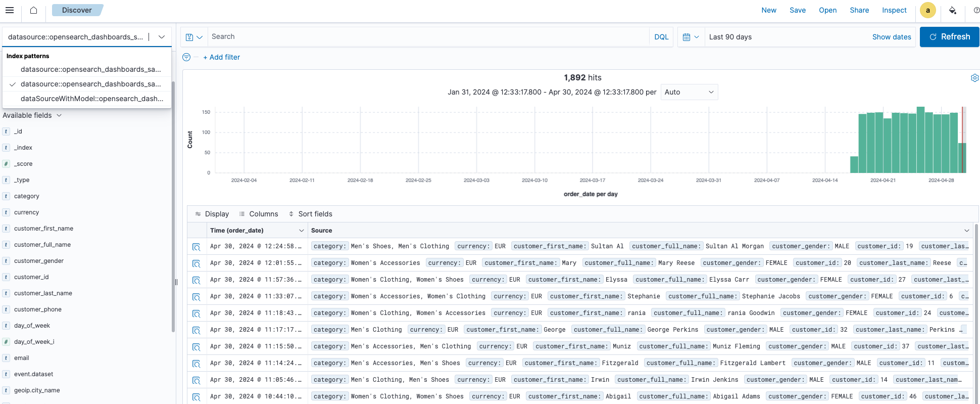
Task: Open the hamburger navigation menu
Action: click(x=10, y=10)
